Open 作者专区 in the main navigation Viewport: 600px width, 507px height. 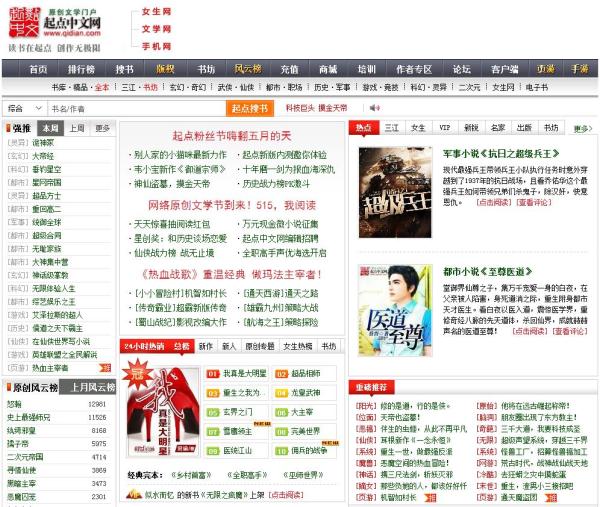[414, 69]
